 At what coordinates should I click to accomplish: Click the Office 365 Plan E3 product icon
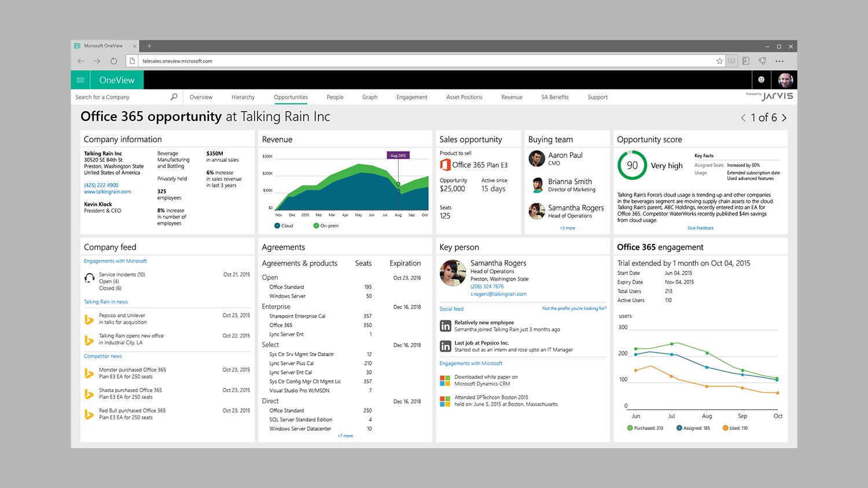click(x=445, y=165)
